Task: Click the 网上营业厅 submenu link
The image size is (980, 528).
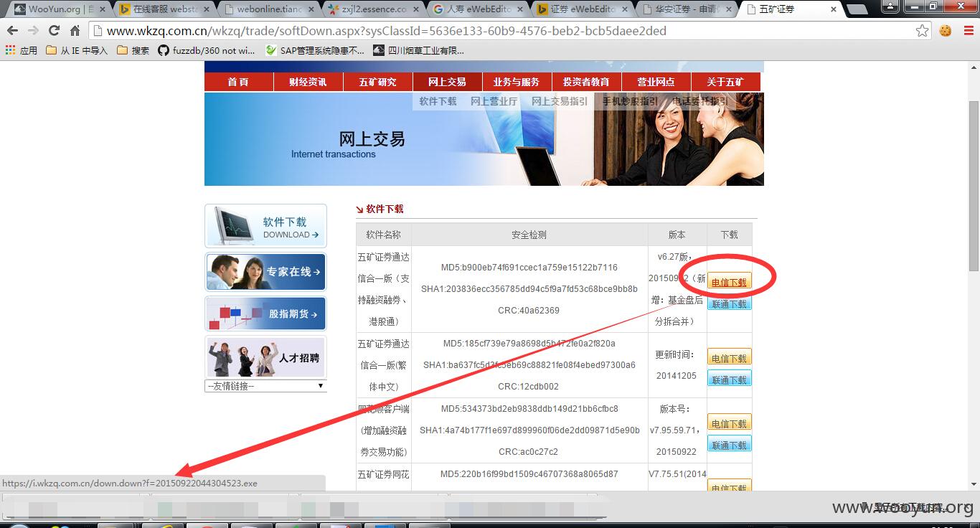Action: (494, 101)
